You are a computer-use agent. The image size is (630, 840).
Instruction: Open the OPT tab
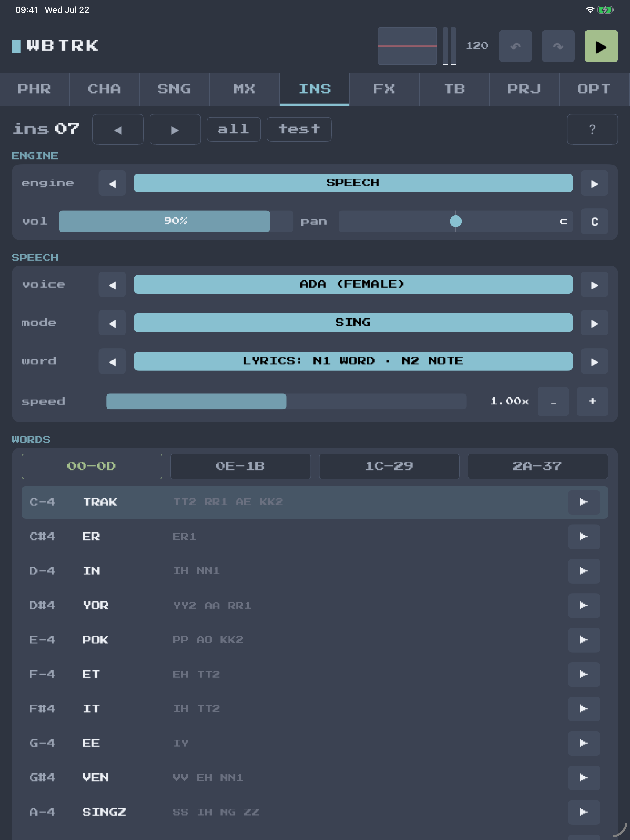point(594,89)
